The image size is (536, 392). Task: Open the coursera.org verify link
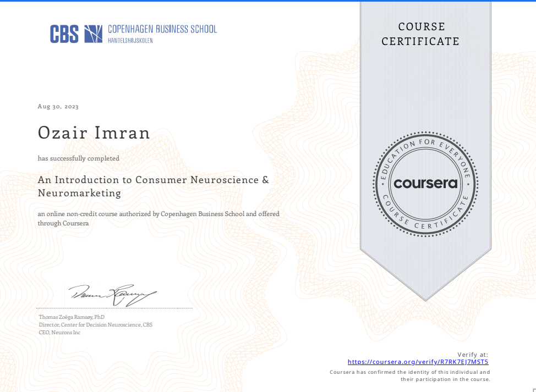[418, 362]
